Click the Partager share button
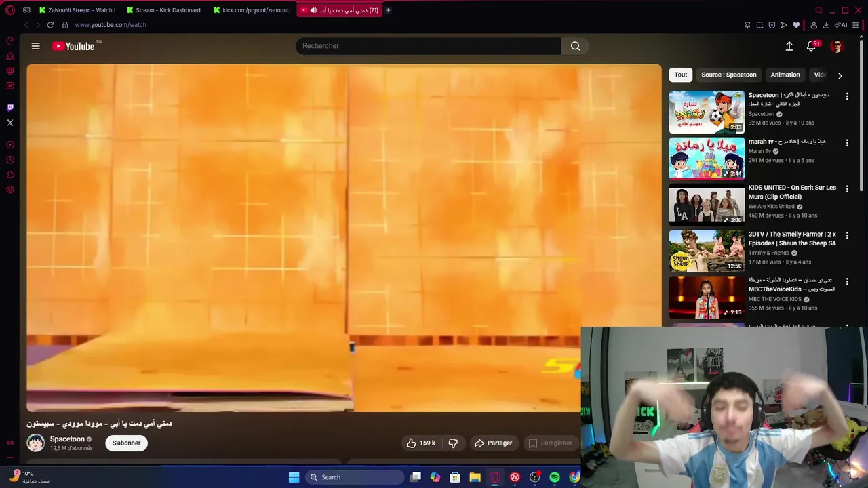The width and height of the screenshot is (868, 488). [x=493, y=443]
